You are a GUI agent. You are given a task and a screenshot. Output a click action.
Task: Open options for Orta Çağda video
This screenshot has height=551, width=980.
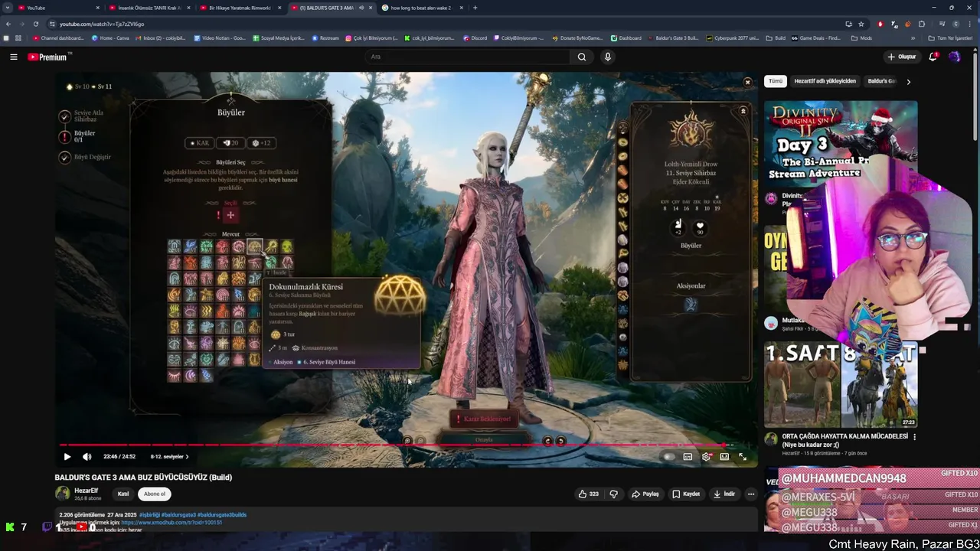914,437
